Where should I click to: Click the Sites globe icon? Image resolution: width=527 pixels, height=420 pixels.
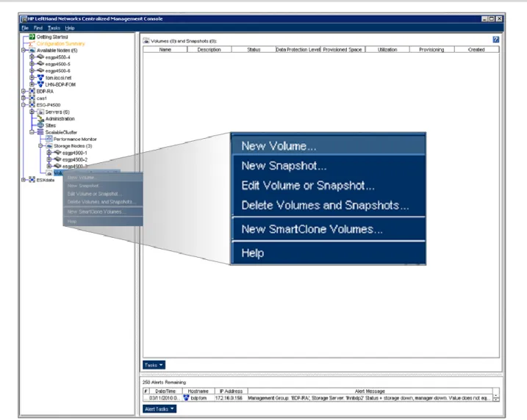[40, 126]
